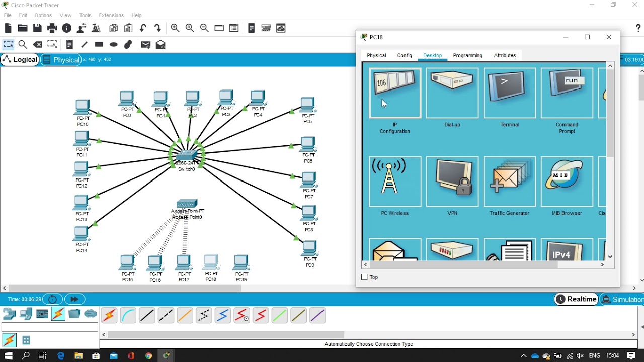
Task: Click the New file toolbar icon
Action: click(x=8, y=28)
